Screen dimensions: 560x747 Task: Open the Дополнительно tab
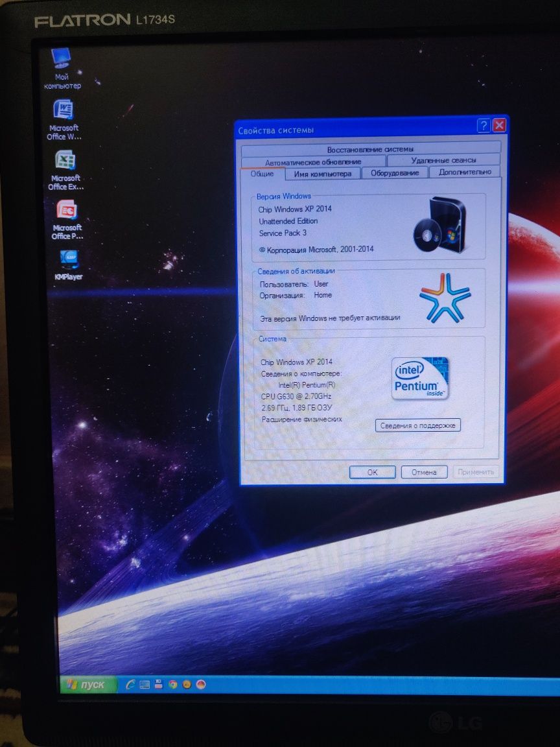coord(465,172)
